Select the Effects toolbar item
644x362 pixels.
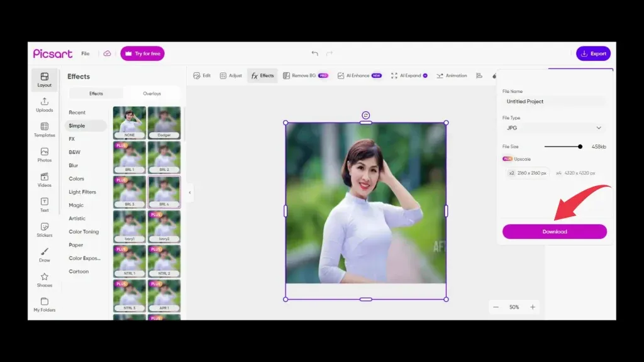tap(262, 75)
